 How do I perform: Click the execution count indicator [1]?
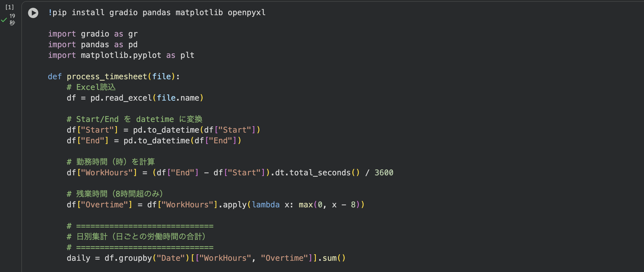point(10,7)
